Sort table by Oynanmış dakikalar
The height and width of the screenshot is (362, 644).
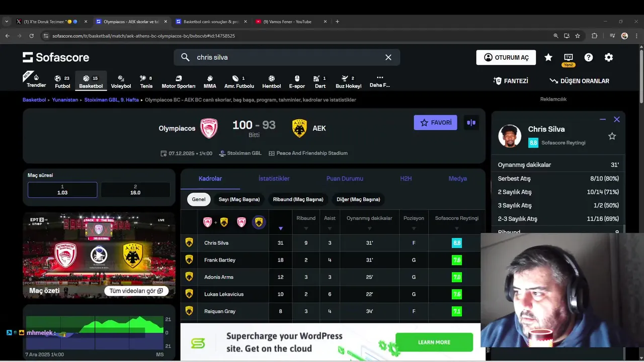point(369,222)
